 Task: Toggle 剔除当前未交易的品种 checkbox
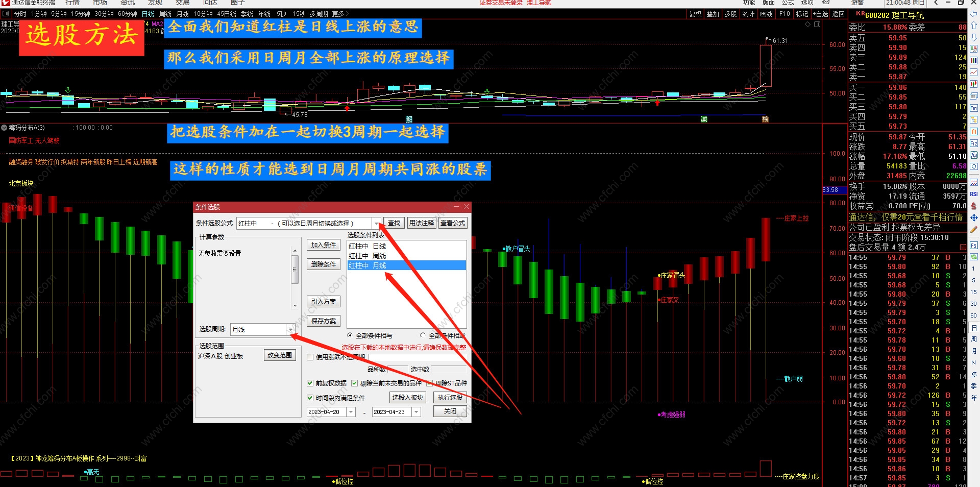click(354, 383)
